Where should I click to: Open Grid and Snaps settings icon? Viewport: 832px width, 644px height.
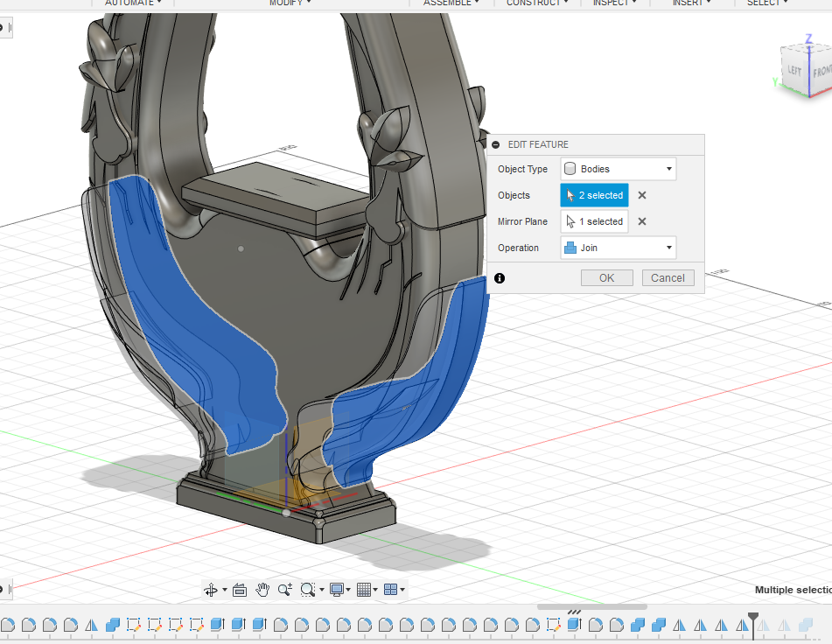364,590
